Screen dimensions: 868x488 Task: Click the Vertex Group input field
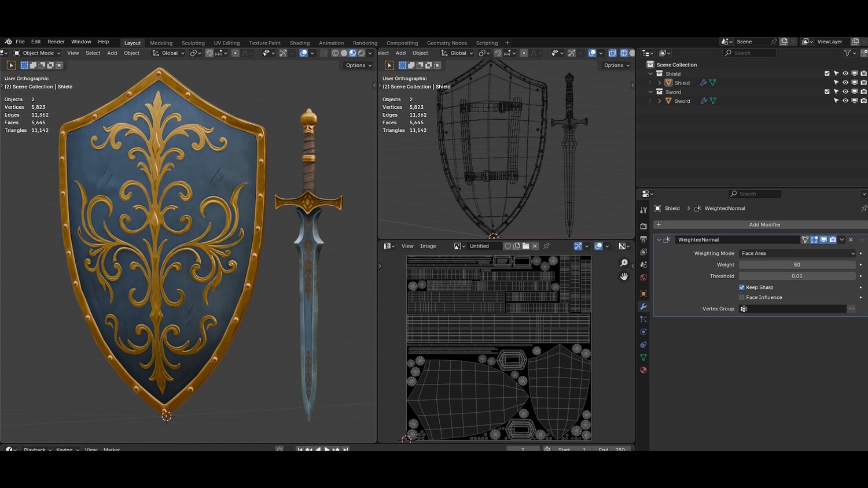click(x=793, y=309)
